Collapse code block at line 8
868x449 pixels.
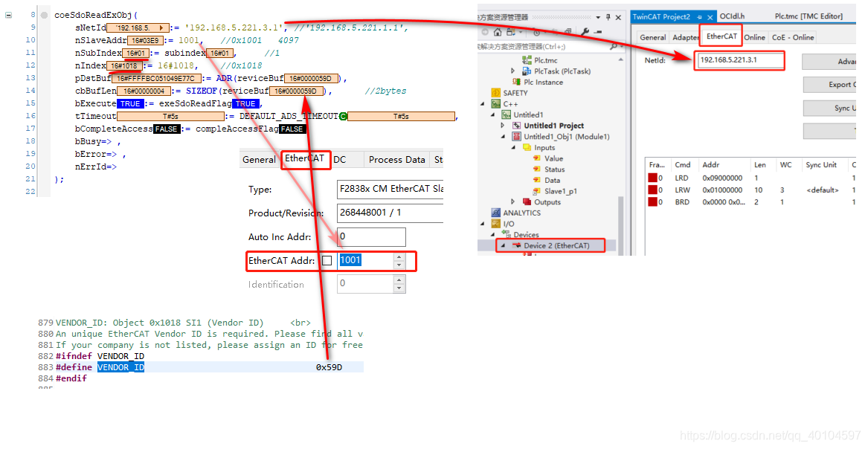[x=8, y=15]
